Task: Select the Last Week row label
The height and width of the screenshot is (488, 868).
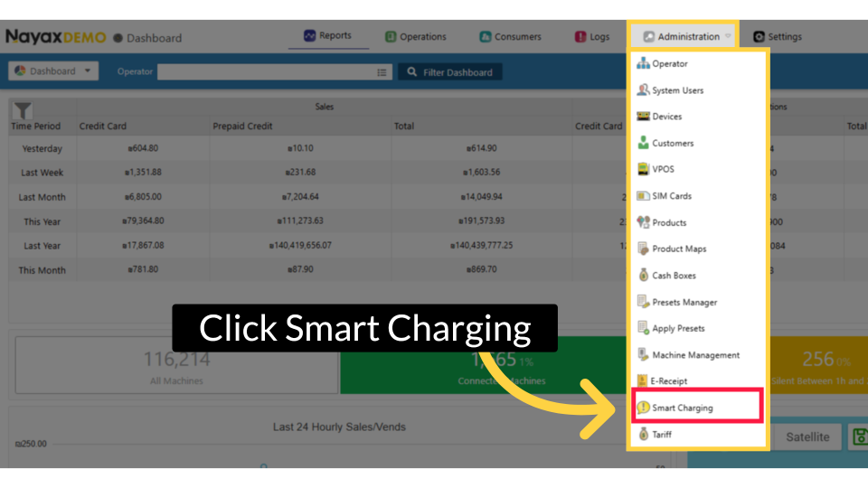Action: pyautogui.click(x=42, y=173)
